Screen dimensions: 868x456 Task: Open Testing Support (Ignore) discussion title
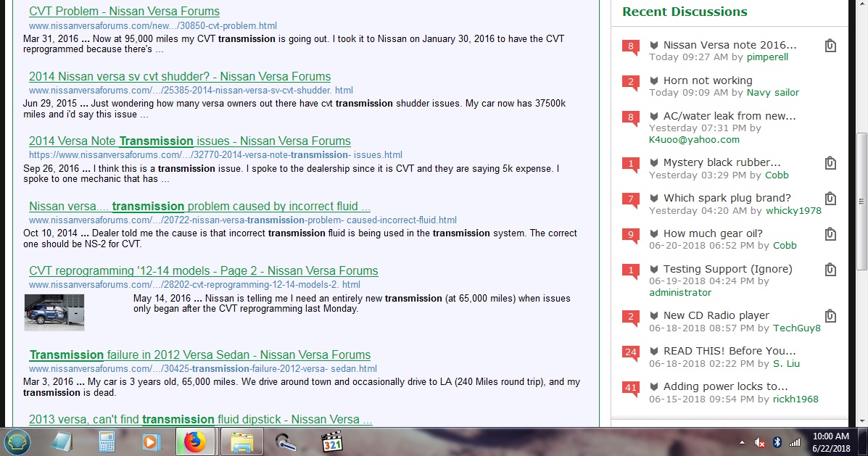click(728, 268)
